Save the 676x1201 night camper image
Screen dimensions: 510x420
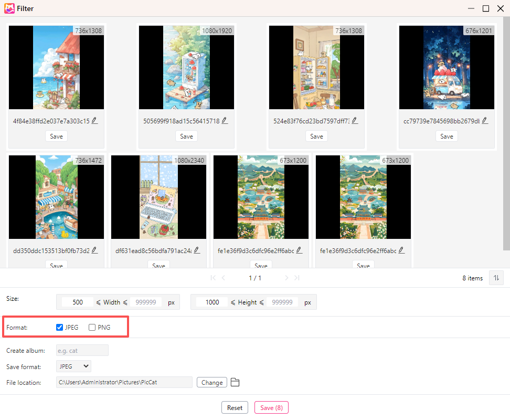pos(447,136)
